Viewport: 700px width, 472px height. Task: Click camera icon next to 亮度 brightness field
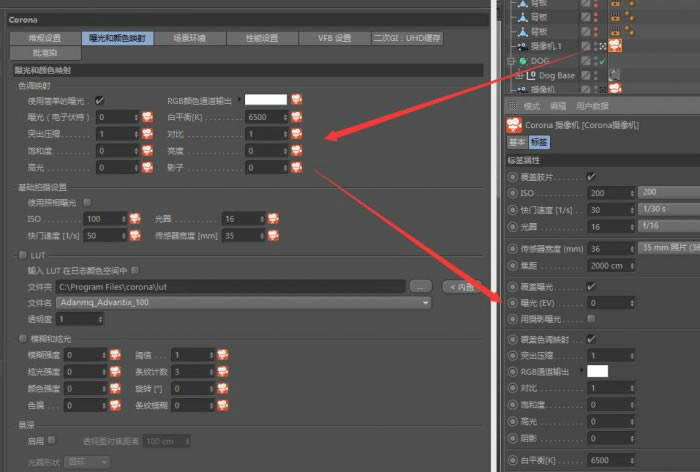(297, 150)
